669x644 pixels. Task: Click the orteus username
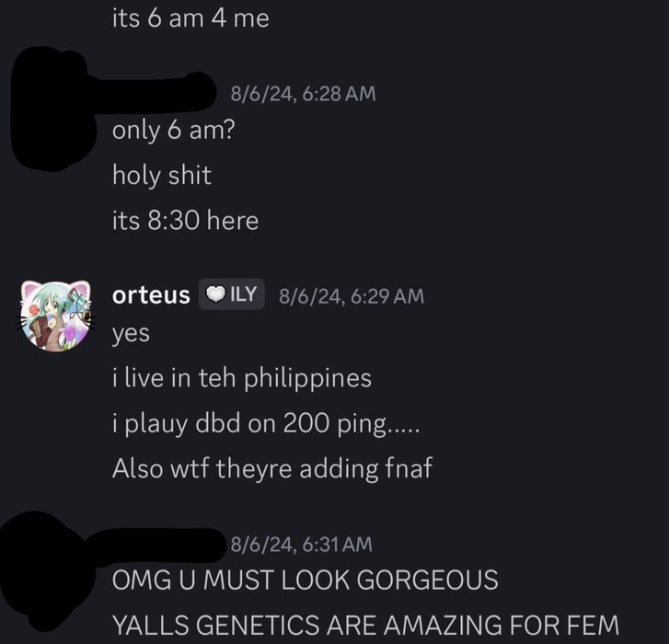click(x=151, y=295)
